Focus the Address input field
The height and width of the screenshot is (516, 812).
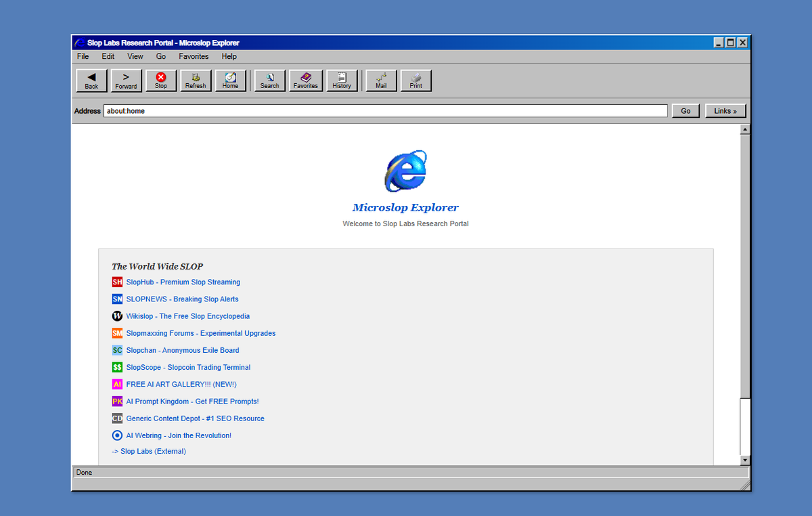pyautogui.click(x=386, y=111)
